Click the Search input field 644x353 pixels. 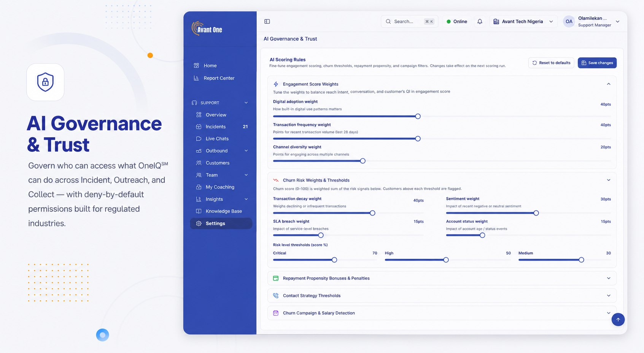409,22
